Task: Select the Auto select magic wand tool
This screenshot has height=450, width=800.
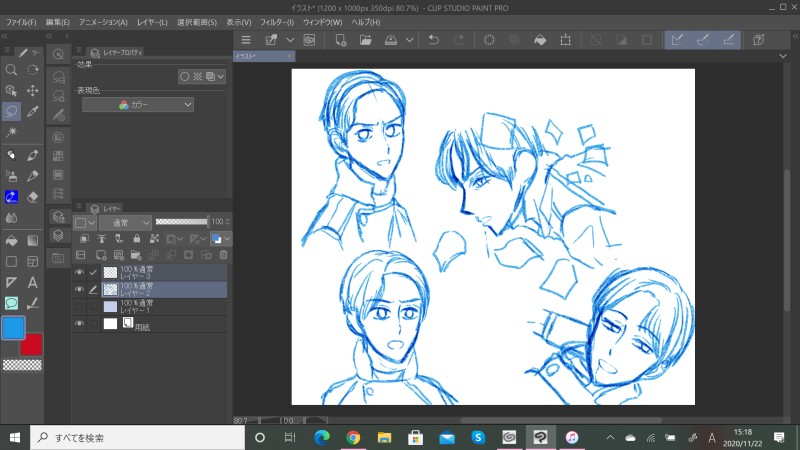Action: [x=11, y=133]
